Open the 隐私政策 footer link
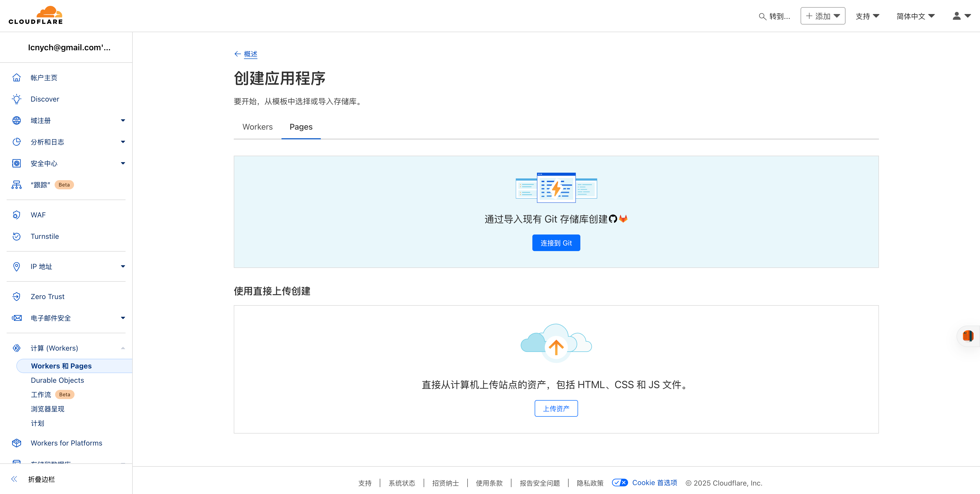 (590, 483)
